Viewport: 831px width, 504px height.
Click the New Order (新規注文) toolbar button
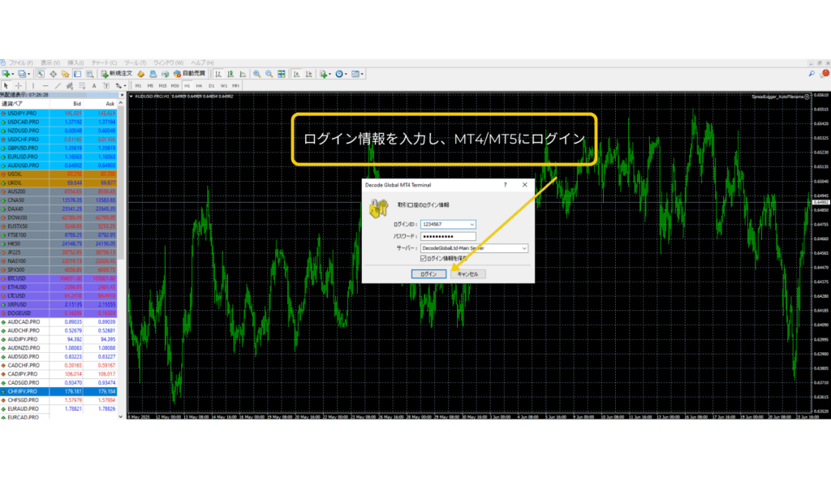116,74
